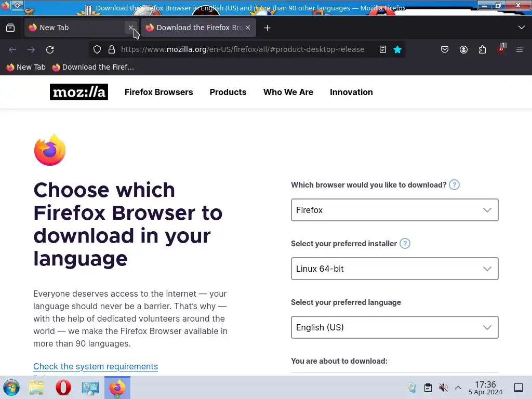Screen dimensions: 532x399
Task: Open the uBlock Origin extension icon
Action: tap(501, 49)
